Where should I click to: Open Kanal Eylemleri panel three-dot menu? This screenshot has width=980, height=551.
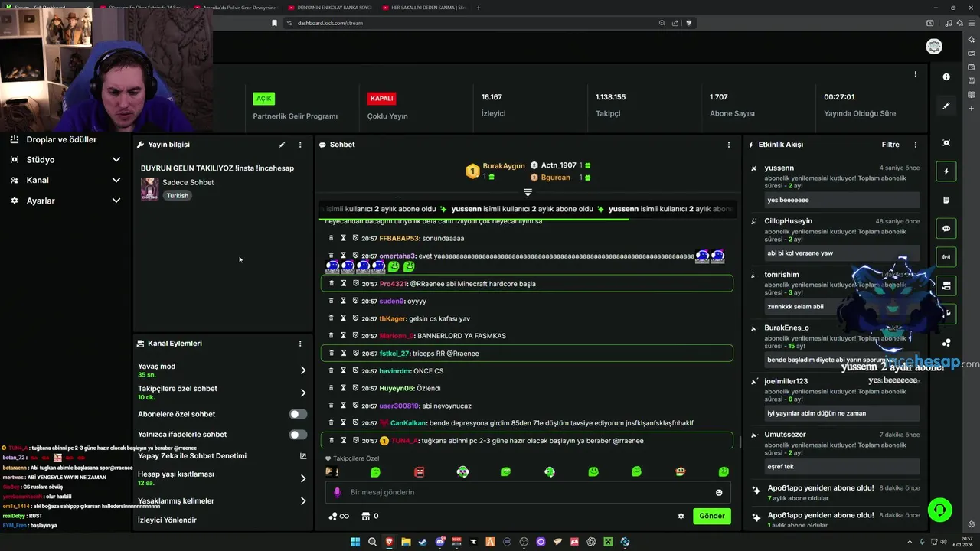[x=300, y=344]
